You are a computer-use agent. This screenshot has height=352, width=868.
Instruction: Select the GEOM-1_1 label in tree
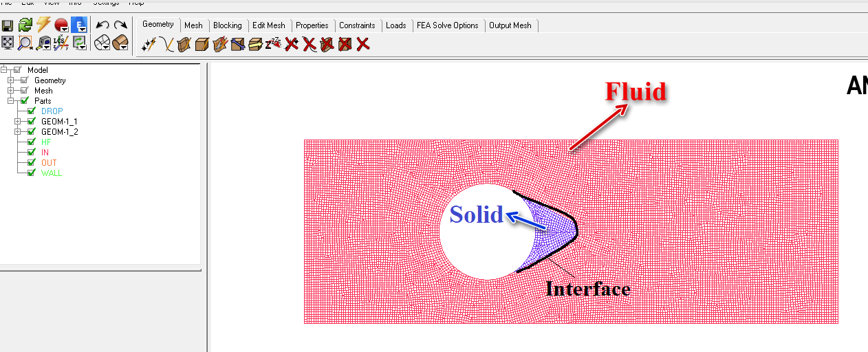[x=59, y=122]
